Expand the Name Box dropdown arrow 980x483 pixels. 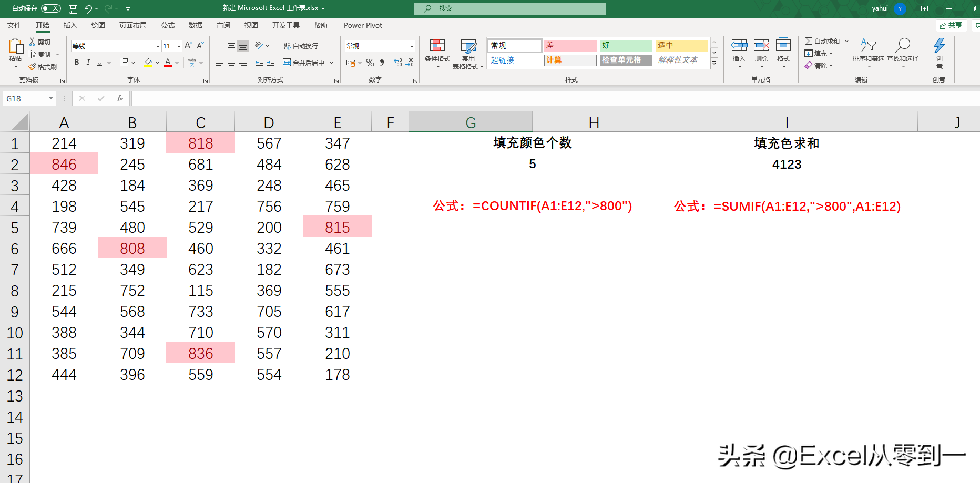(x=50, y=98)
